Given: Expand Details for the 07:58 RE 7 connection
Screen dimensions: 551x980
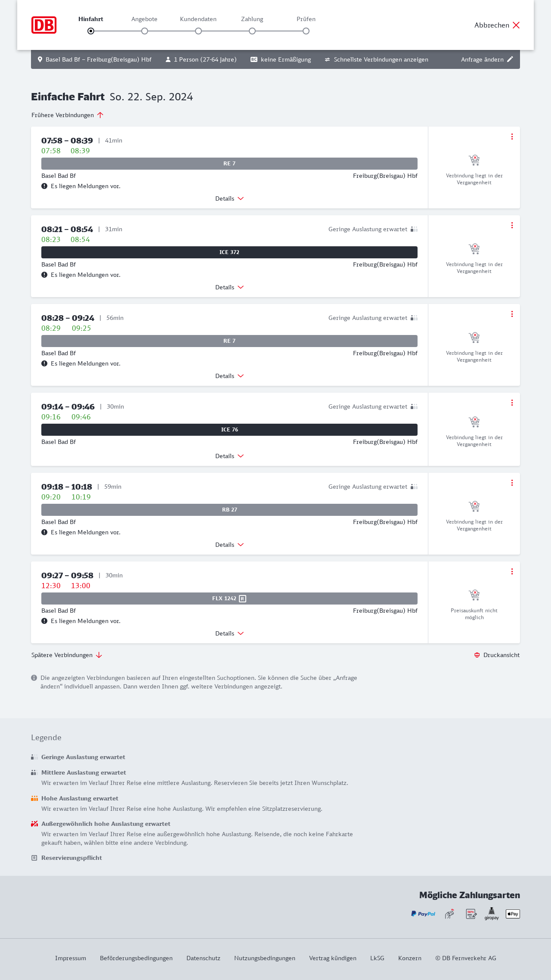Looking at the screenshot, I should point(229,198).
